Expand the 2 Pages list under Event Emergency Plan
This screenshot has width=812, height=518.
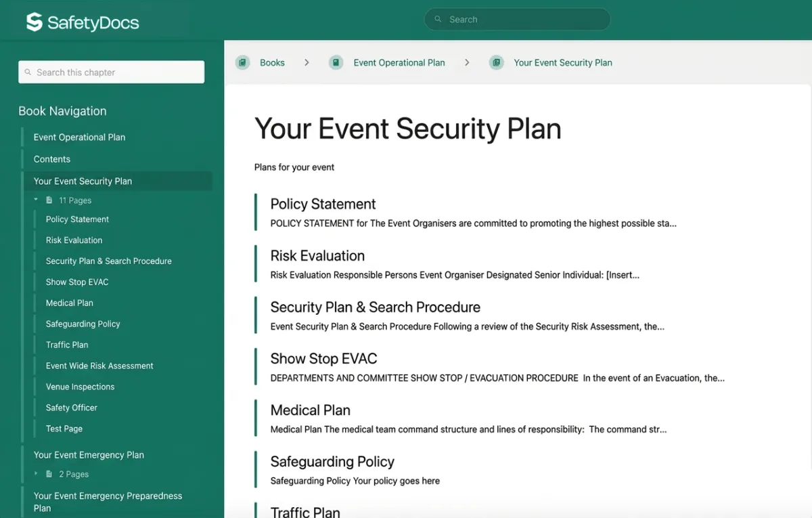[37, 474]
